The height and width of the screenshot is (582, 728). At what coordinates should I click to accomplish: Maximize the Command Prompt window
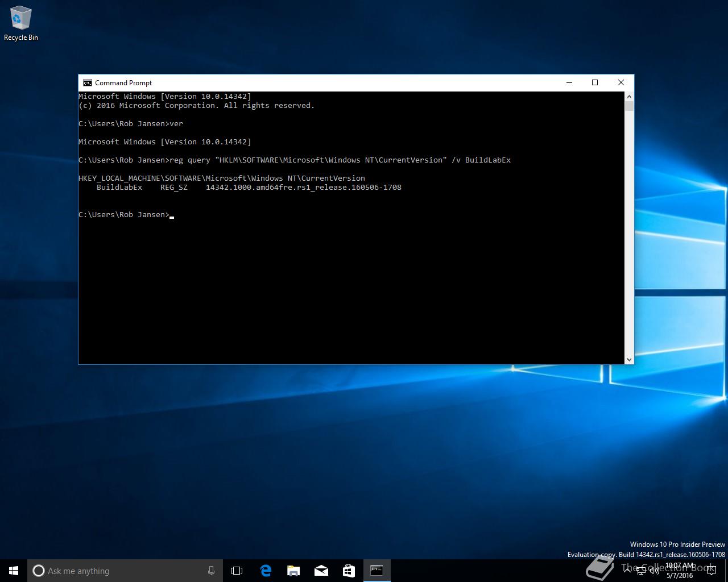pos(595,82)
